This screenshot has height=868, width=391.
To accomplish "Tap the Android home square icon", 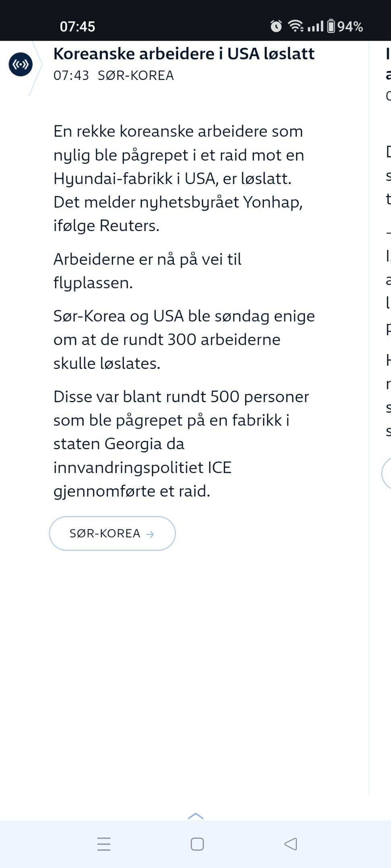I will coord(197,844).
